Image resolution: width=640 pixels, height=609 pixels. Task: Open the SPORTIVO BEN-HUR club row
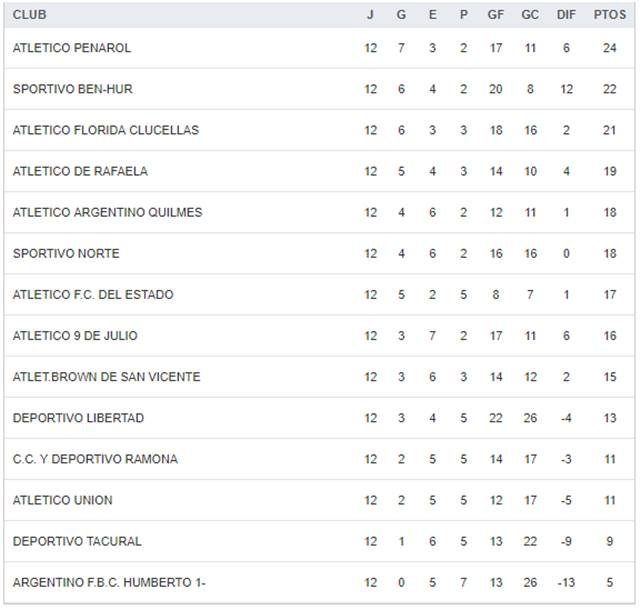coord(73,89)
